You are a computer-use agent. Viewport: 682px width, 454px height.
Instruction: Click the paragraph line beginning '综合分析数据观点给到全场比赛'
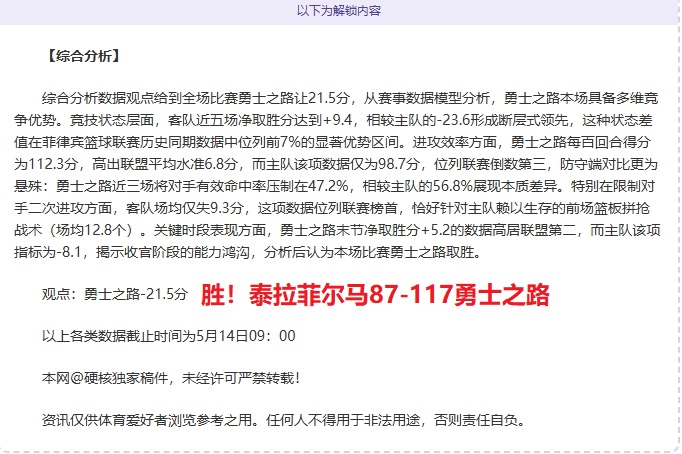pos(350,98)
